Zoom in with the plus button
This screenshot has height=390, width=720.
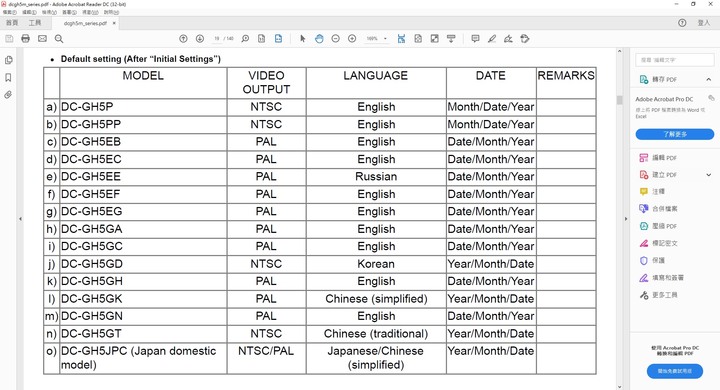coord(352,39)
